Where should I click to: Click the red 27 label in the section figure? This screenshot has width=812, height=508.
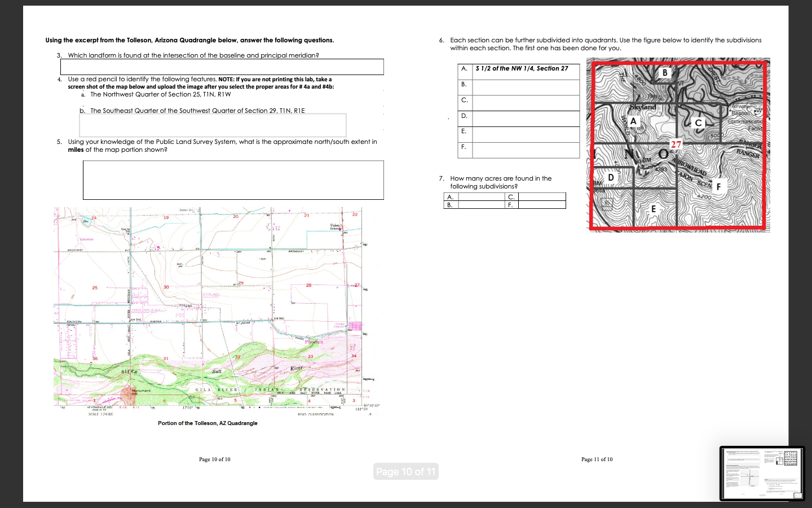pyautogui.click(x=675, y=144)
